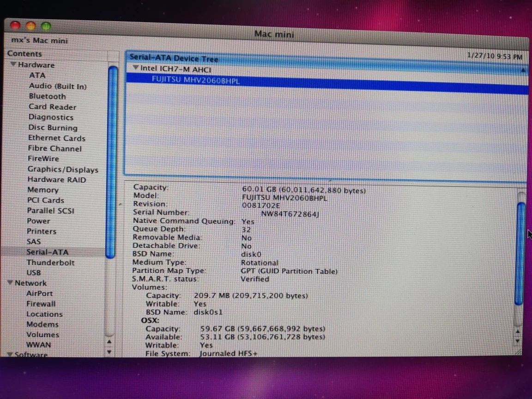Open Thunderbolt hardware details
Image resolution: width=532 pixels, height=399 pixels.
pos(50,263)
